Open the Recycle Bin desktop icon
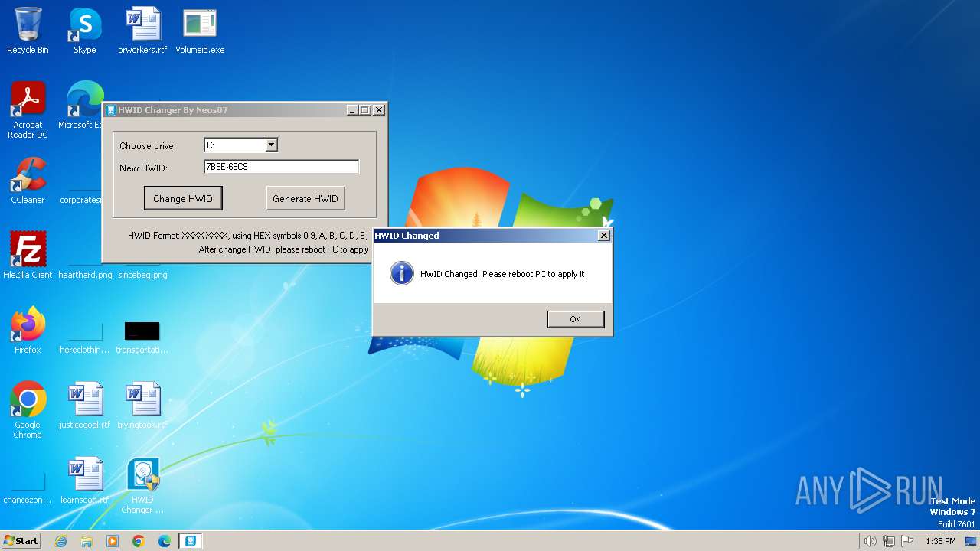The image size is (980, 551). click(x=28, y=31)
